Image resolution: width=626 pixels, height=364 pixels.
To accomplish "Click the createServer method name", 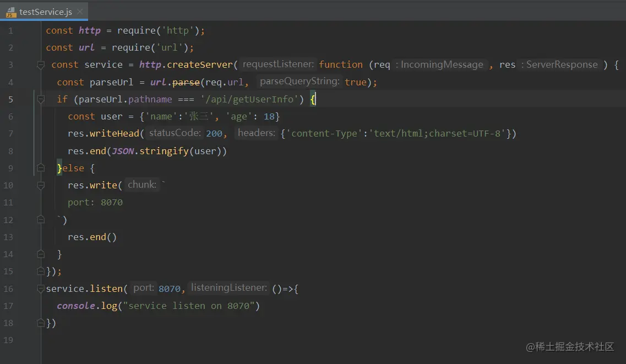I will pos(200,64).
